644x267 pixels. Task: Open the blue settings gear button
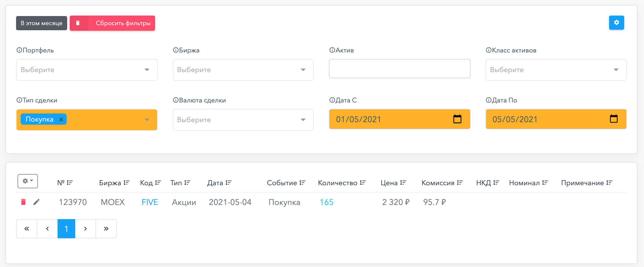(616, 23)
